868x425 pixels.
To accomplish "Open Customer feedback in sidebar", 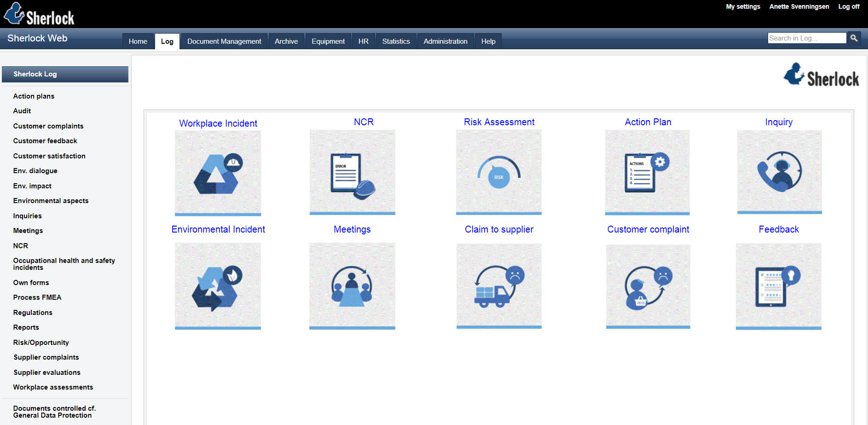I will point(45,141).
